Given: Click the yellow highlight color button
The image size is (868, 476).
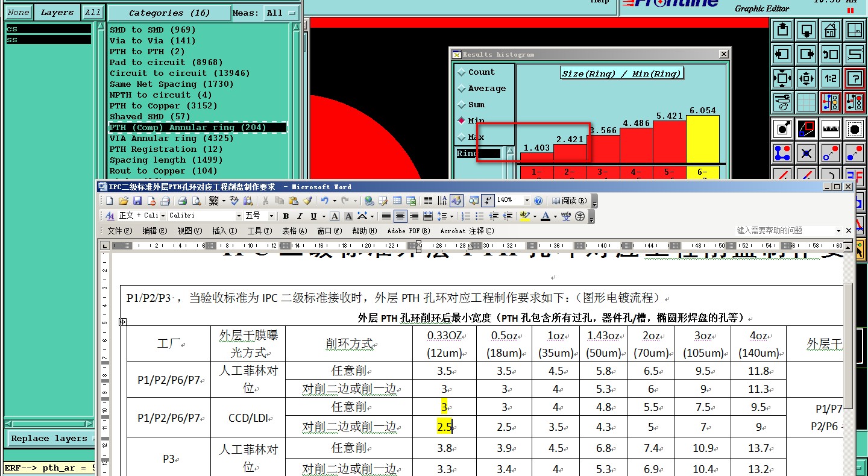Looking at the screenshot, I should (524, 216).
